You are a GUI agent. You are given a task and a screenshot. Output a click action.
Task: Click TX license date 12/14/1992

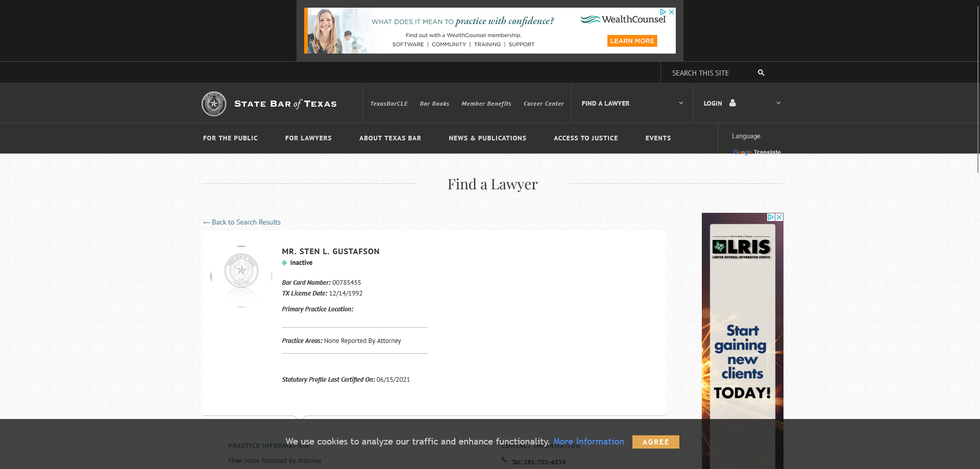[x=346, y=293]
